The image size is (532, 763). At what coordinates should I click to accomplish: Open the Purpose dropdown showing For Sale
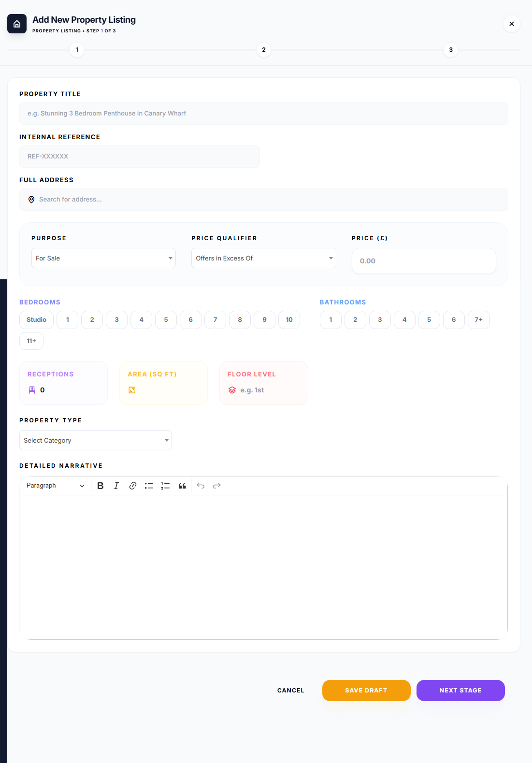pyautogui.click(x=103, y=258)
